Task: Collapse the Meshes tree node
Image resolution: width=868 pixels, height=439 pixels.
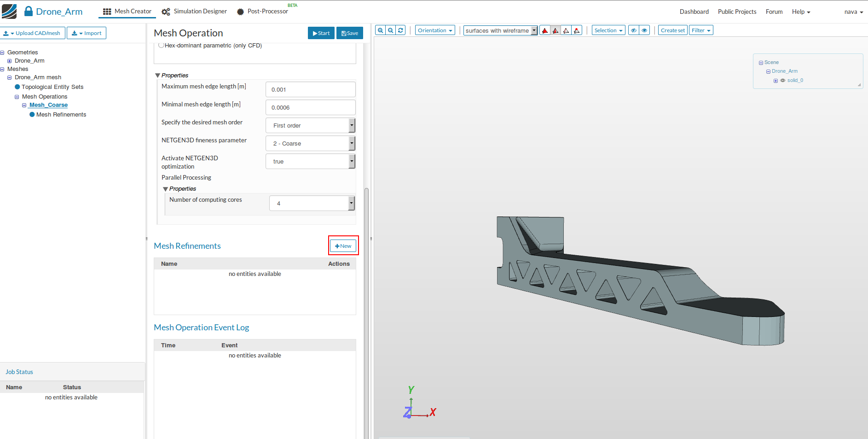Action: point(2,69)
